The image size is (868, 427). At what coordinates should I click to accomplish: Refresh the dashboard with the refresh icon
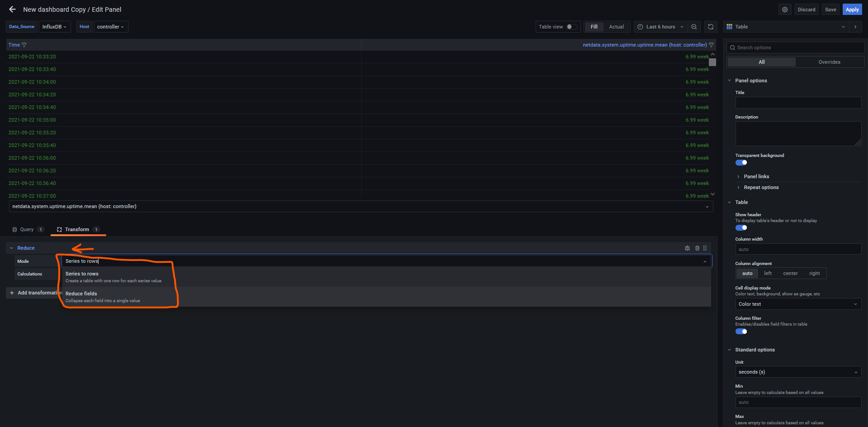click(711, 27)
